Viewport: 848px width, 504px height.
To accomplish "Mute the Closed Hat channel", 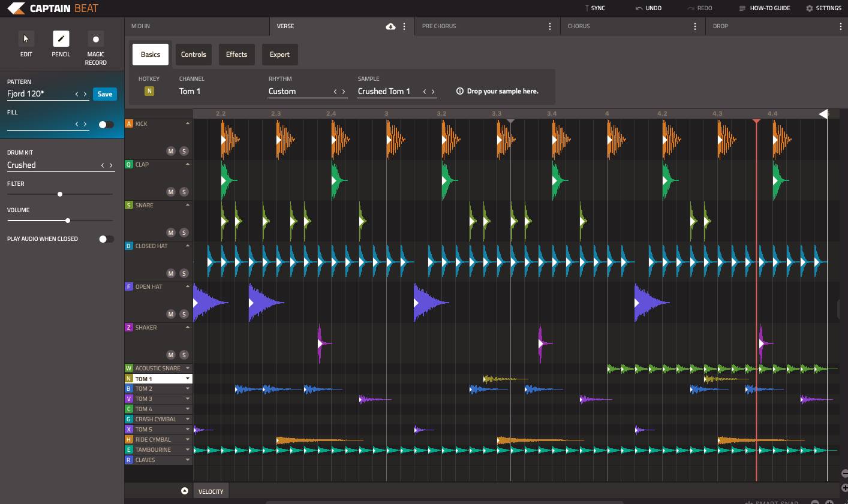I will 171,273.
